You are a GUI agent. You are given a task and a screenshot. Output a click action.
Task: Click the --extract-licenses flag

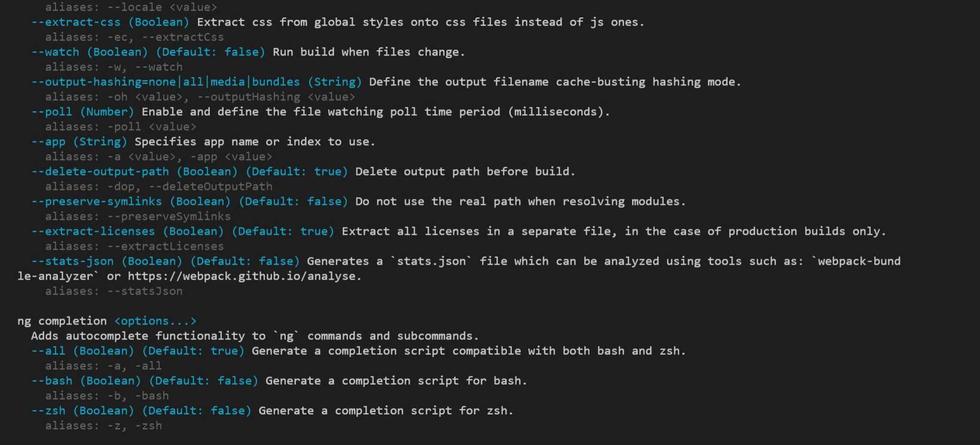[x=93, y=231]
